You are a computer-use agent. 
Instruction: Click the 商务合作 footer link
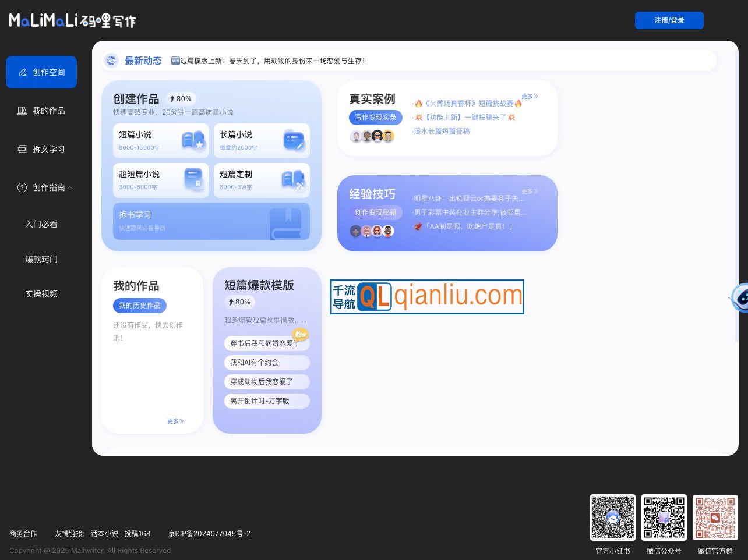click(x=23, y=533)
